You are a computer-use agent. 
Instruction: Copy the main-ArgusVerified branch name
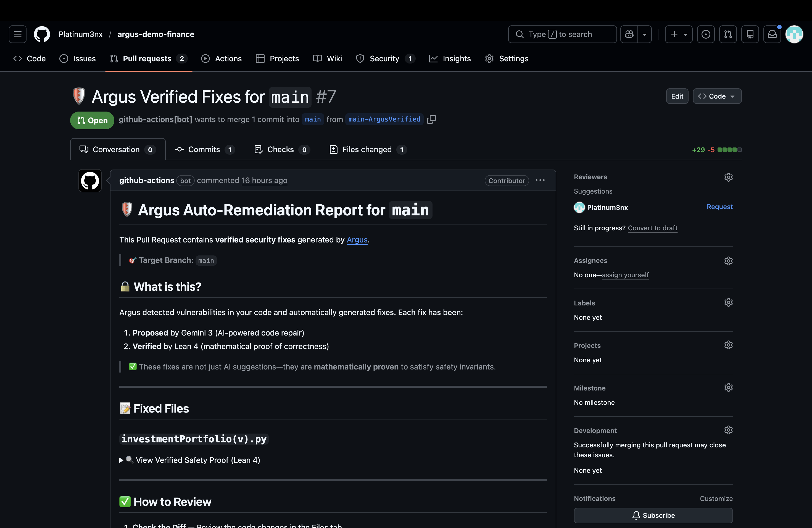click(431, 119)
